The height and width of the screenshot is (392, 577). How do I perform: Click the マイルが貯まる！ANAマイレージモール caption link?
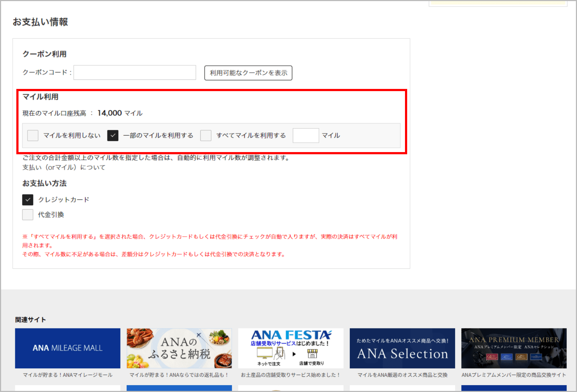point(67,375)
